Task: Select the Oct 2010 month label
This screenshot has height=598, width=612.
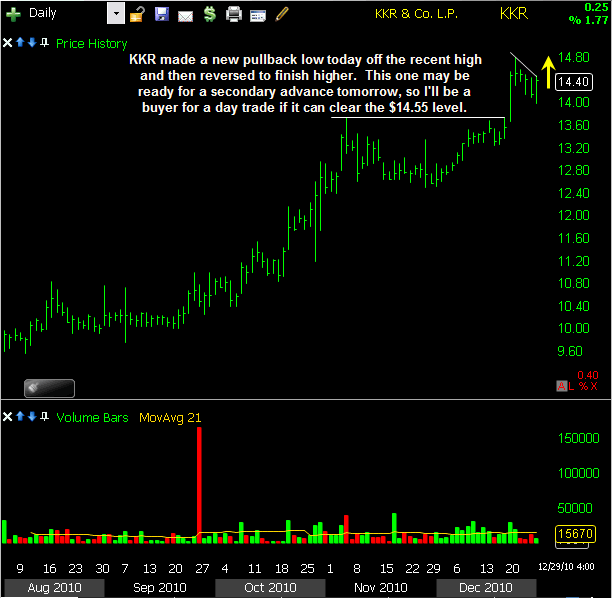Action: point(270,587)
